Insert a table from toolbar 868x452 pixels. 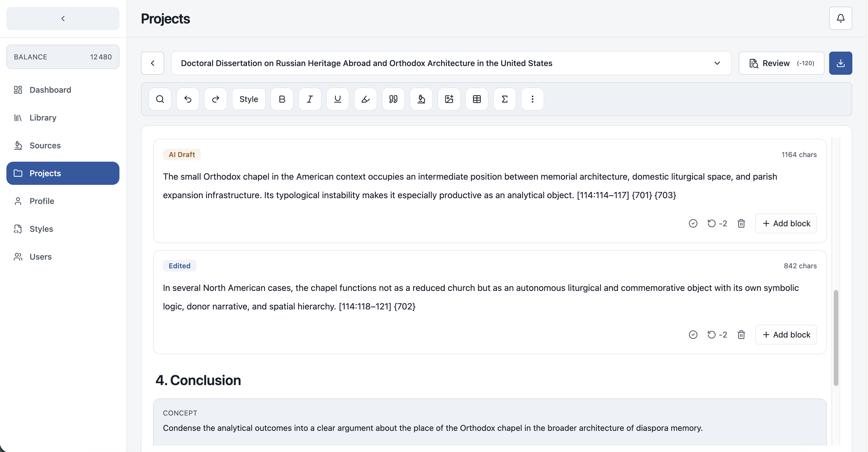click(x=477, y=99)
